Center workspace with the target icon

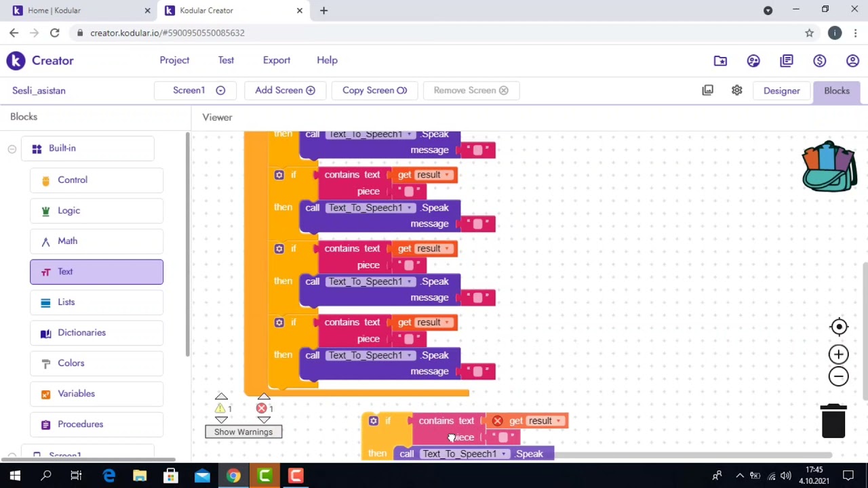pyautogui.click(x=839, y=327)
